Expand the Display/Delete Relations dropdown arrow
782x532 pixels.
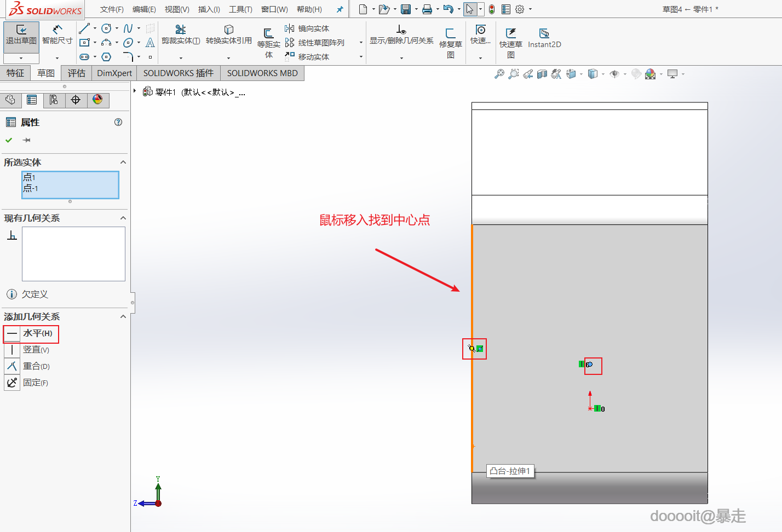point(401,58)
